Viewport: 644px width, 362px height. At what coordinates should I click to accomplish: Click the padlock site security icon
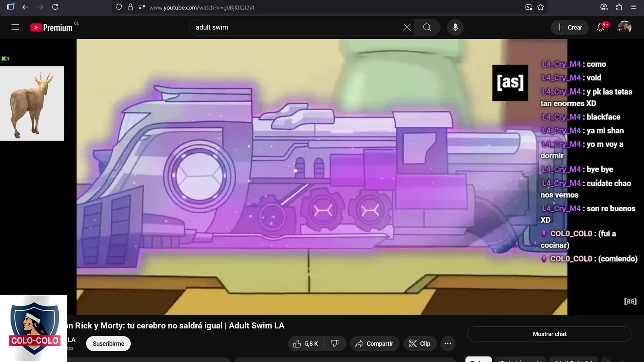130,7
